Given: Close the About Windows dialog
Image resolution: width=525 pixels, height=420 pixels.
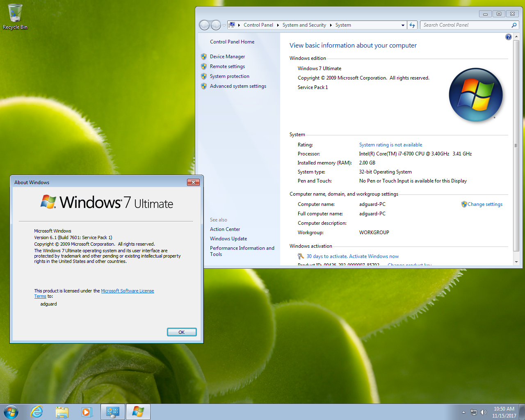Looking at the screenshot, I should [x=193, y=182].
